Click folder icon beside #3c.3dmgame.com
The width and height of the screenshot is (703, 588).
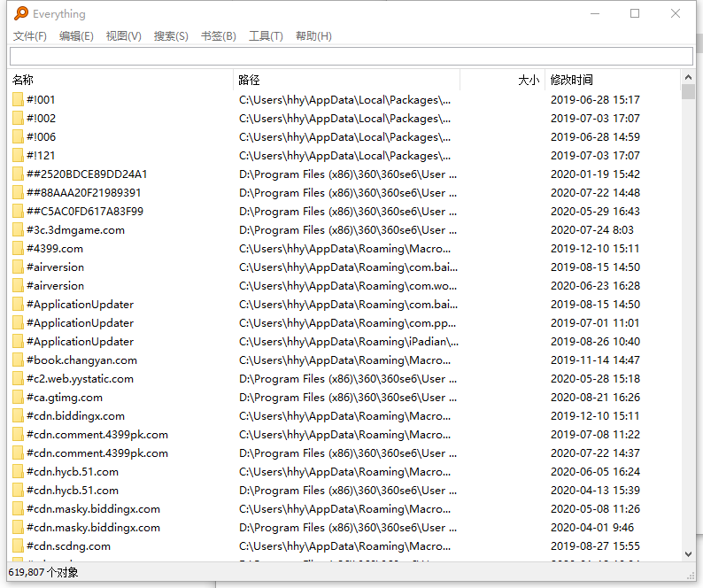click(x=18, y=230)
